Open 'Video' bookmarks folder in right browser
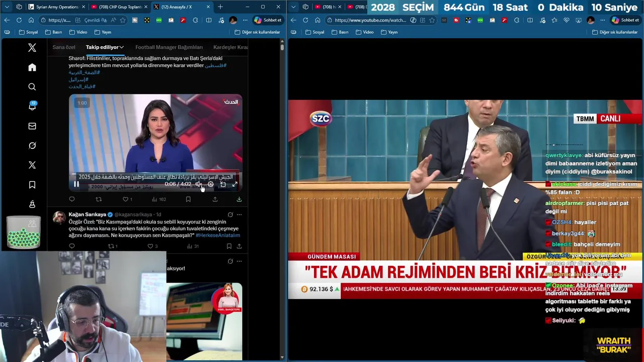Image resolution: width=644 pixels, height=362 pixels. point(364,32)
